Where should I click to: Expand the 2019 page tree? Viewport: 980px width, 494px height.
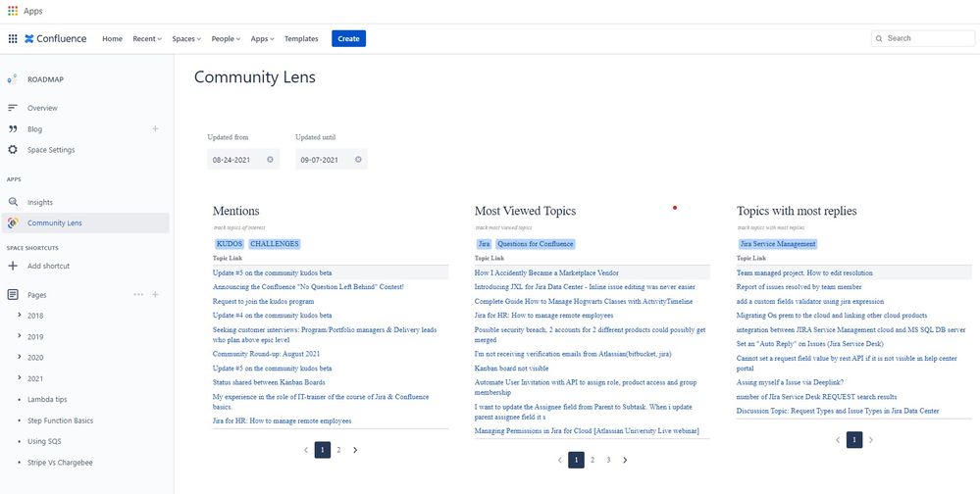20,336
